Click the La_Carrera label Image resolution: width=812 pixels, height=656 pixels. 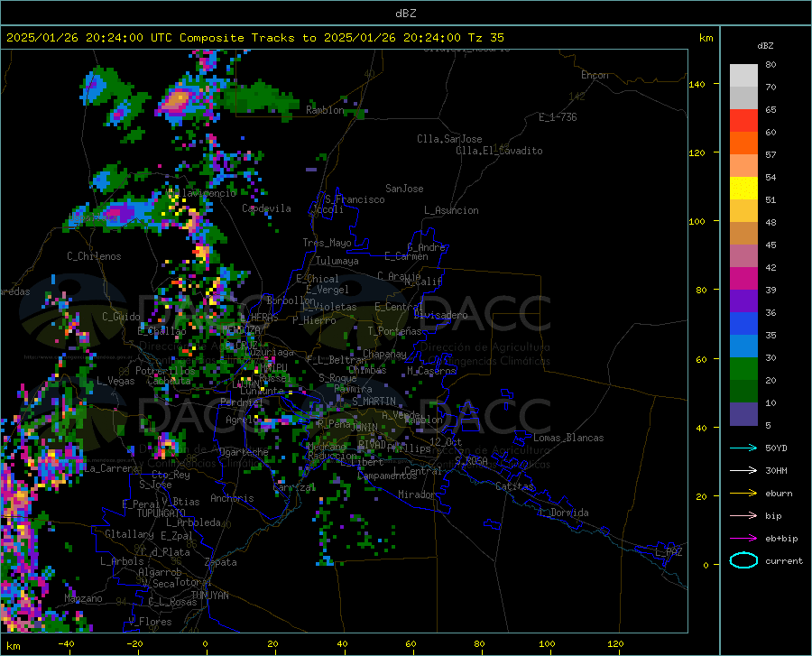(x=111, y=468)
